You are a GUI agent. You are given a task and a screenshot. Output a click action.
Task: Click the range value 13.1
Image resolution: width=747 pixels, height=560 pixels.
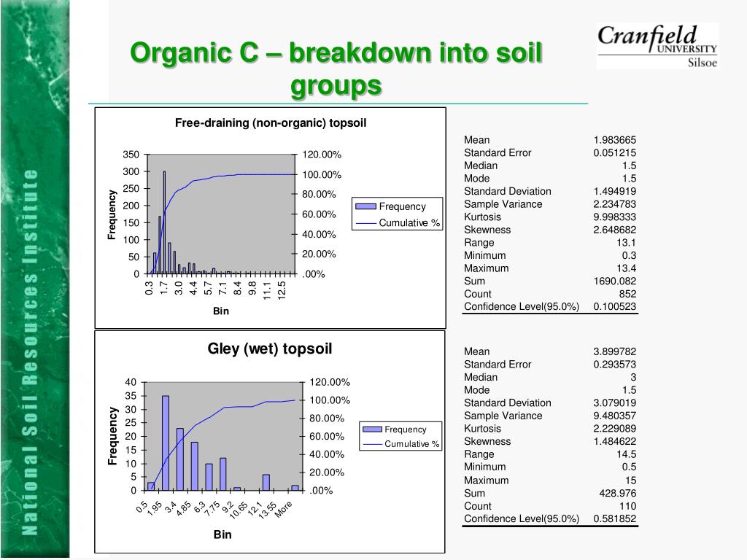(x=626, y=243)
